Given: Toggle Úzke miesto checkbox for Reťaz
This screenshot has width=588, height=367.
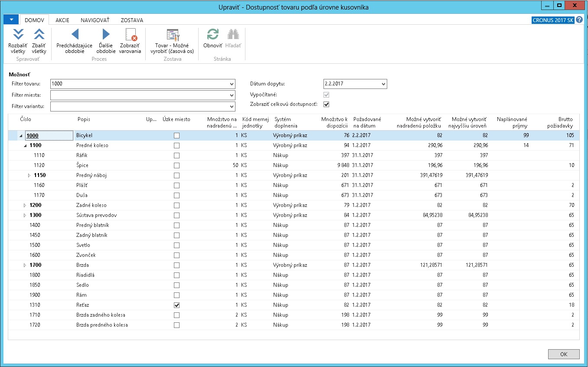Looking at the screenshot, I should tap(176, 305).
